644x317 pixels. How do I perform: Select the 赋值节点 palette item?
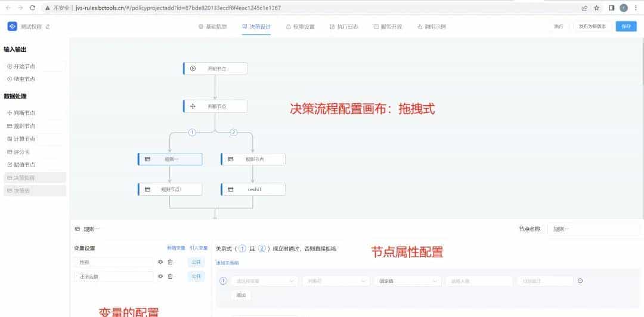pos(35,164)
